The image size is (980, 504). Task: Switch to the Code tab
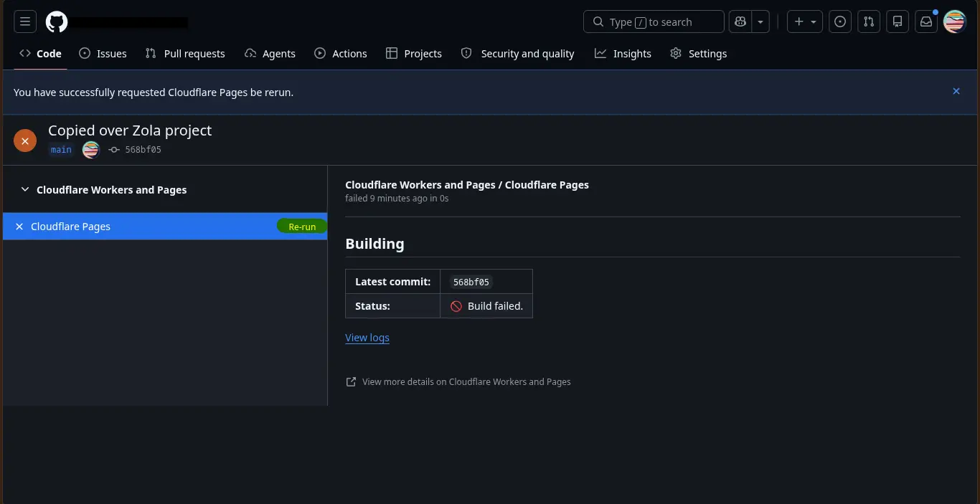(40, 54)
